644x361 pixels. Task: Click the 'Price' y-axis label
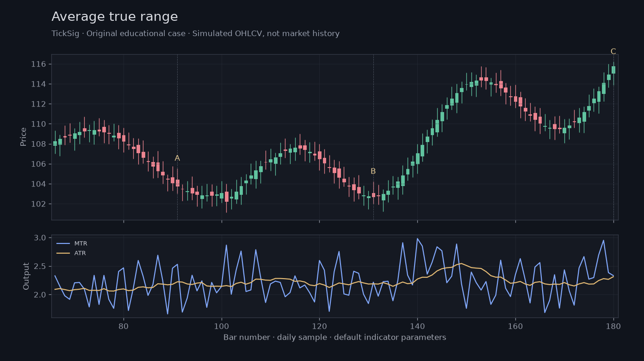[x=24, y=137]
